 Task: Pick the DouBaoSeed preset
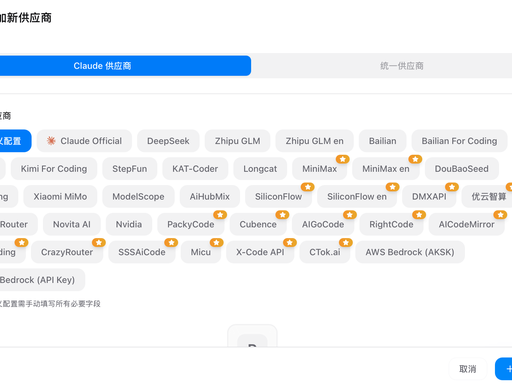click(462, 169)
